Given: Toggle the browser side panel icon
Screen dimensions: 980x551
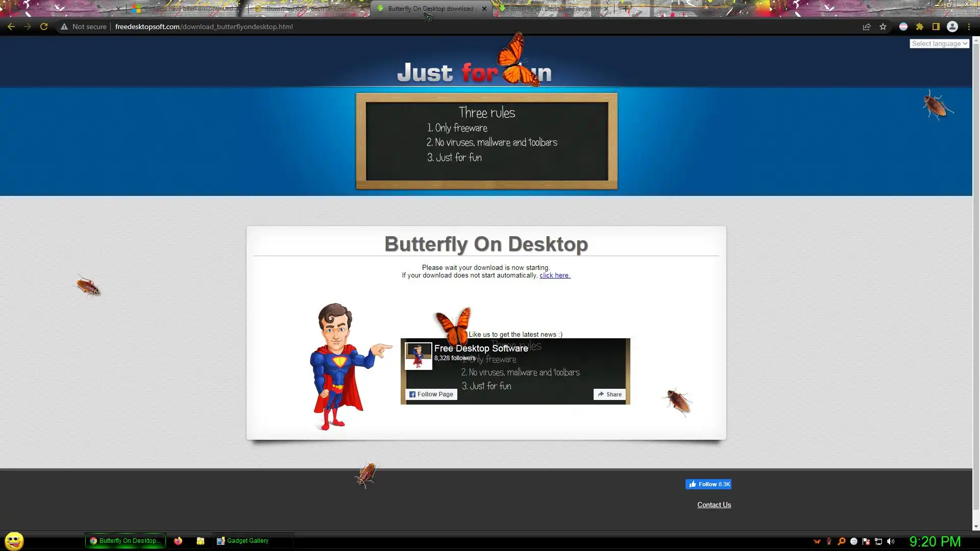Looking at the screenshot, I should (x=936, y=27).
